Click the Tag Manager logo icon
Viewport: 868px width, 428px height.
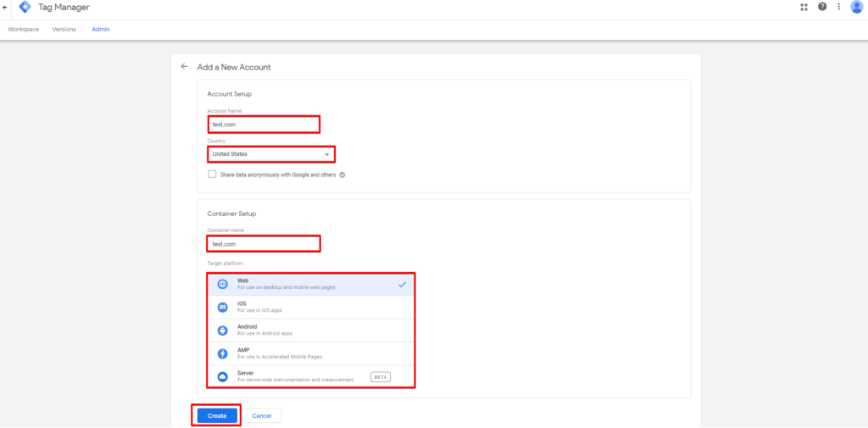pos(25,7)
